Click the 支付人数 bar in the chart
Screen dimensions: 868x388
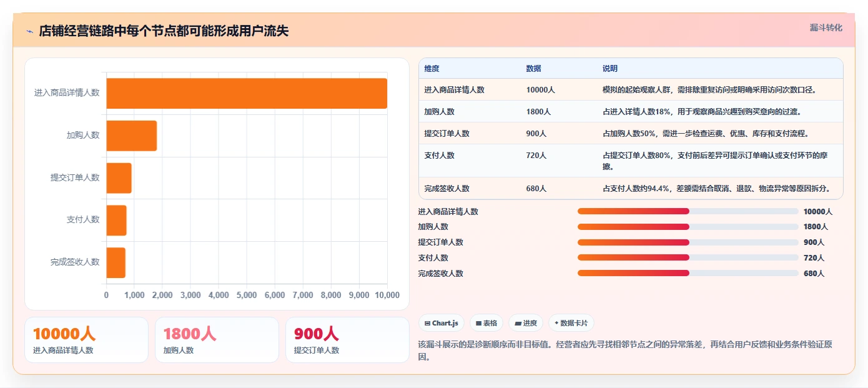[x=117, y=220]
